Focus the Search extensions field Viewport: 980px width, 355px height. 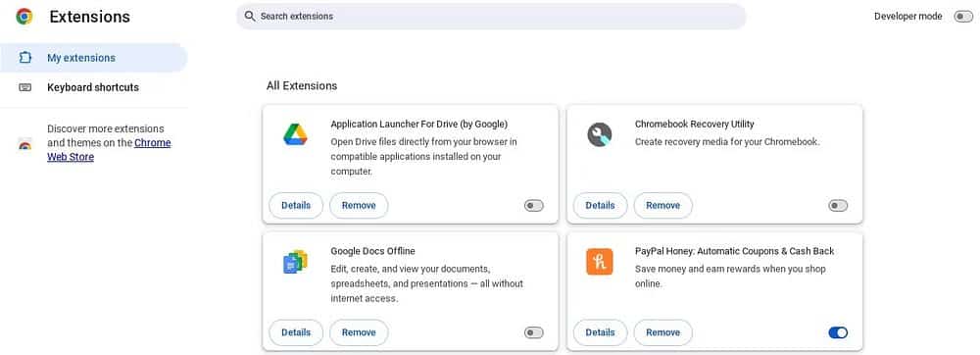click(x=491, y=17)
